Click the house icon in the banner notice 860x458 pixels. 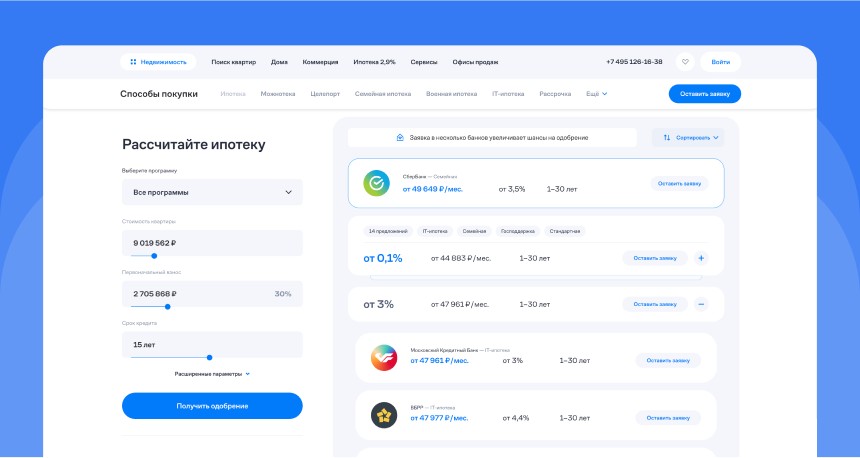(x=400, y=138)
